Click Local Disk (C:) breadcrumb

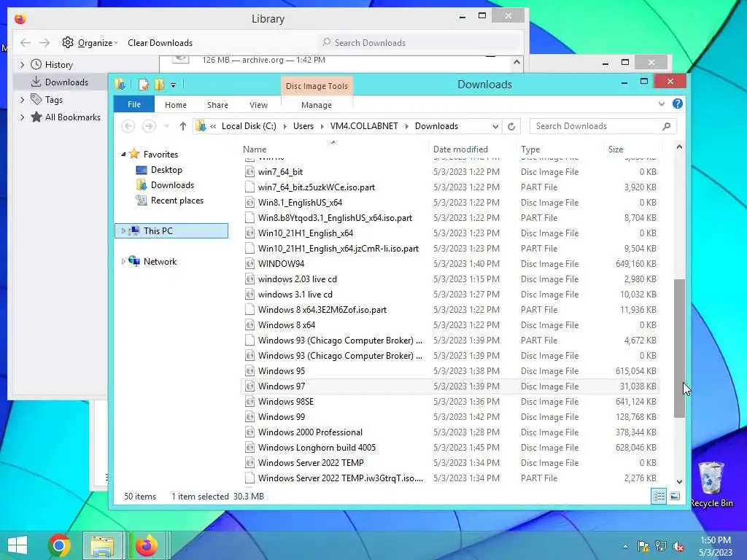(x=249, y=126)
